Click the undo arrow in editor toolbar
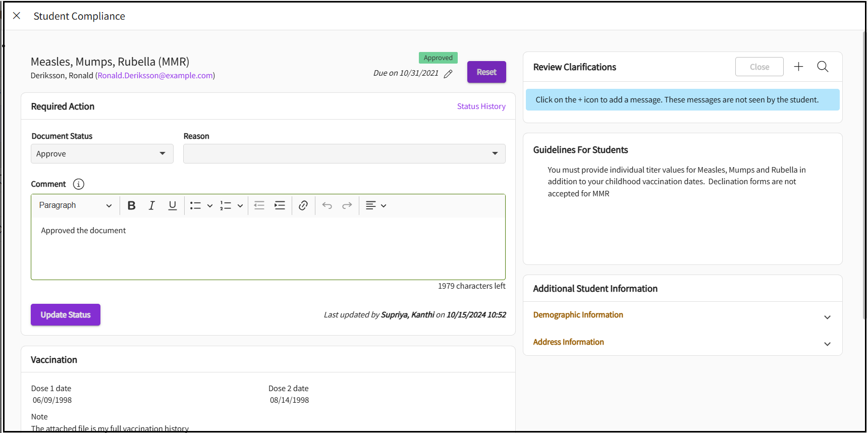 [x=327, y=205]
